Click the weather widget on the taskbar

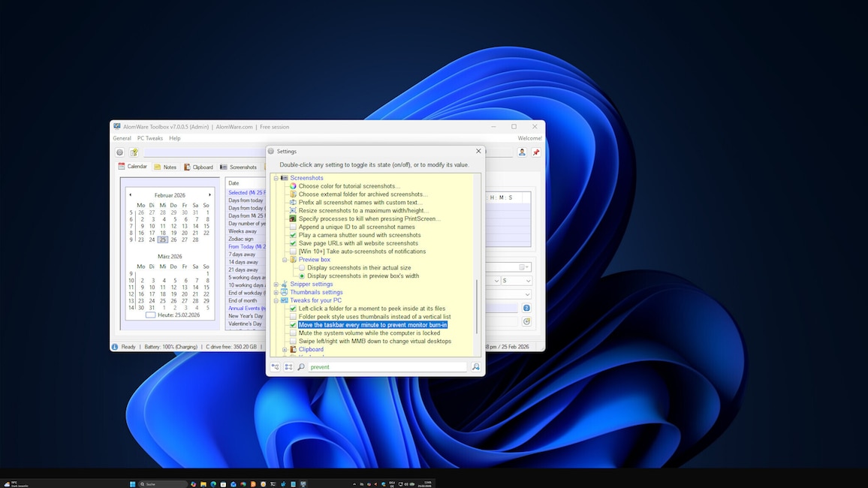(16, 484)
